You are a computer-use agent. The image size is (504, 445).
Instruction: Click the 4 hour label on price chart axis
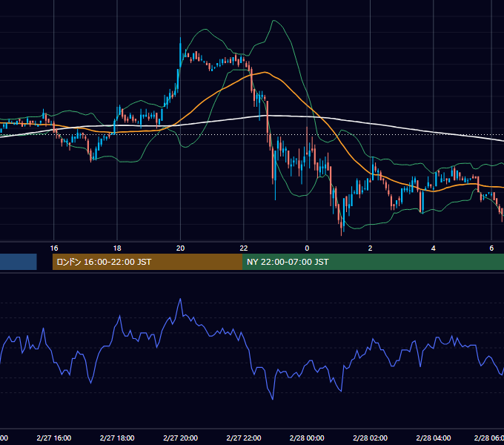pos(434,248)
